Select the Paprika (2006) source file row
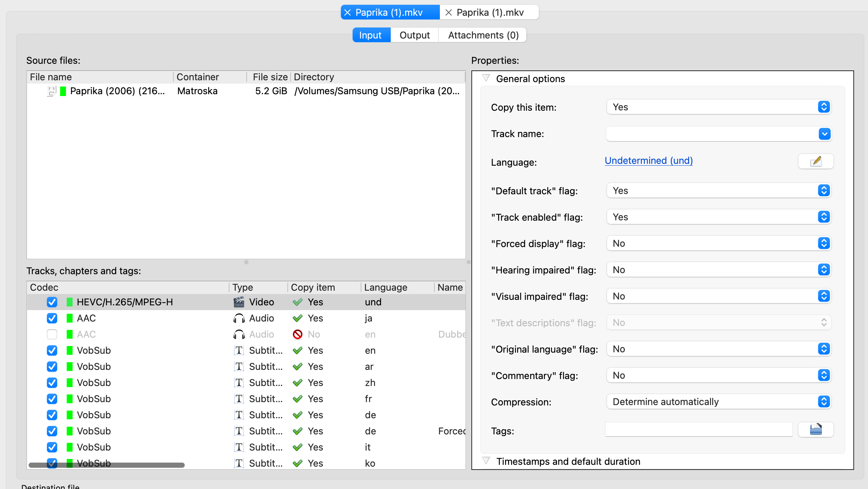Viewport: 868px width, 489px height. (x=246, y=91)
